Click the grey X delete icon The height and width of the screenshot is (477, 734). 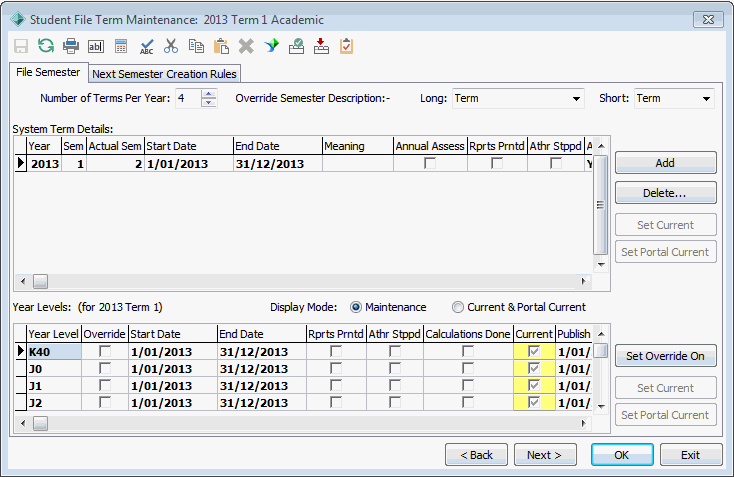(246, 46)
